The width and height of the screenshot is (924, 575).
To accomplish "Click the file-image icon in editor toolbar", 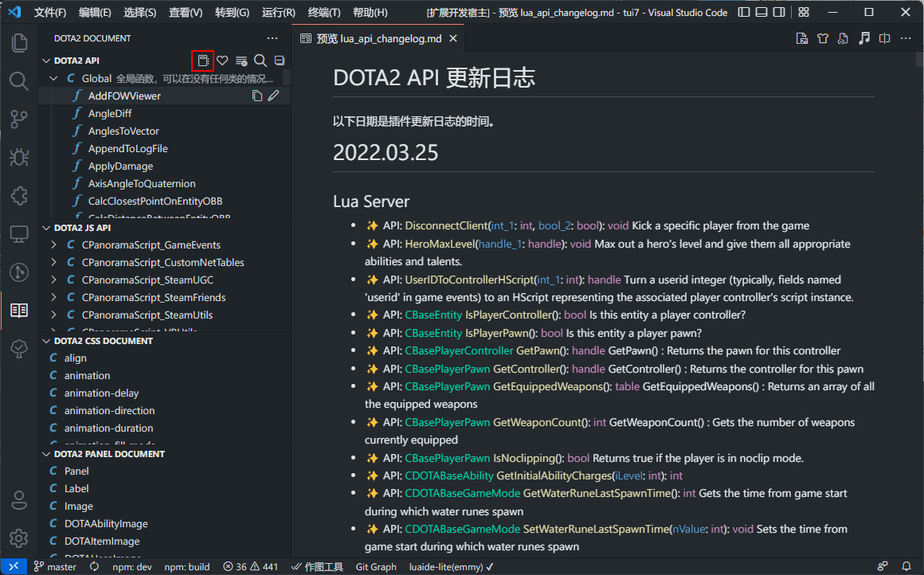I will pos(801,38).
